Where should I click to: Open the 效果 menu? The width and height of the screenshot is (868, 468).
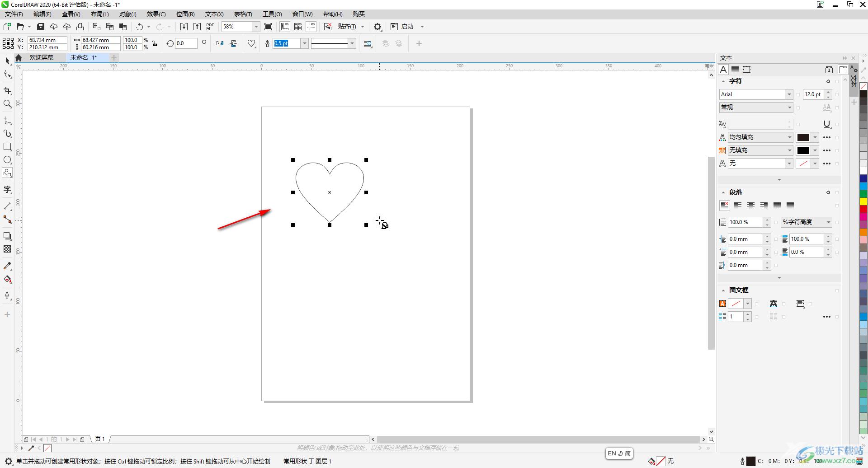click(x=156, y=14)
